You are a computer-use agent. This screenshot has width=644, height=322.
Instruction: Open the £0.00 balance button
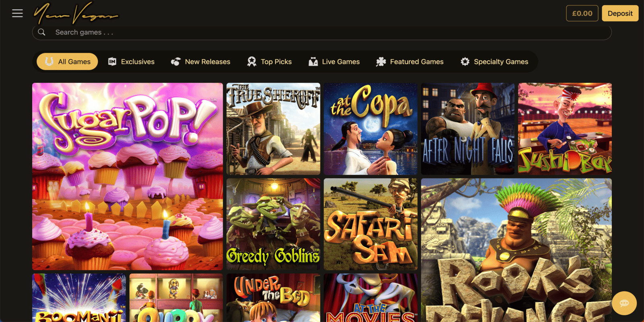click(582, 13)
